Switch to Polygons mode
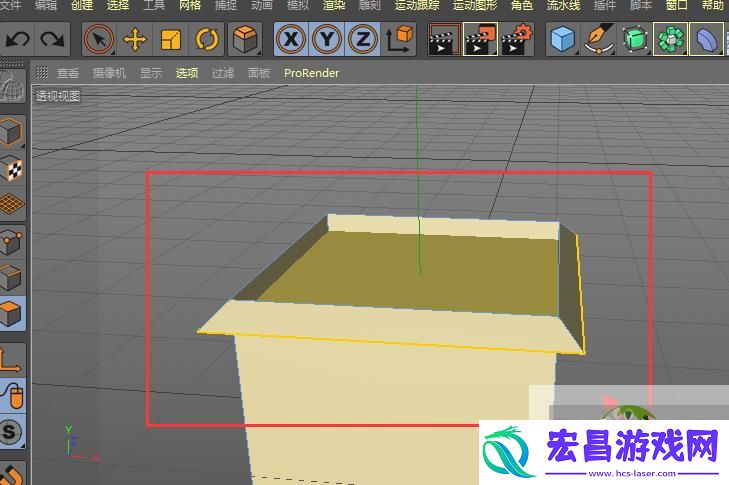The width and height of the screenshot is (729, 485). tap(12, 313)
